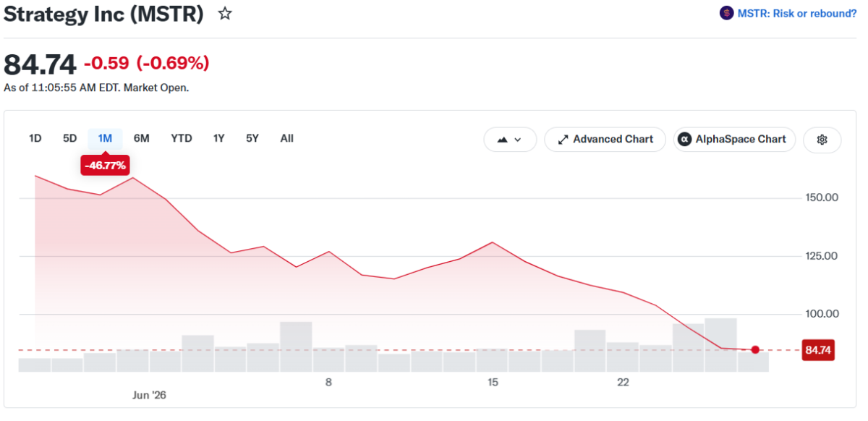The width and height of the screenshot is (868, 421).
Task: Open the 'MSTR: Risk or rebound?' link
Action: [x=797, y=13]
